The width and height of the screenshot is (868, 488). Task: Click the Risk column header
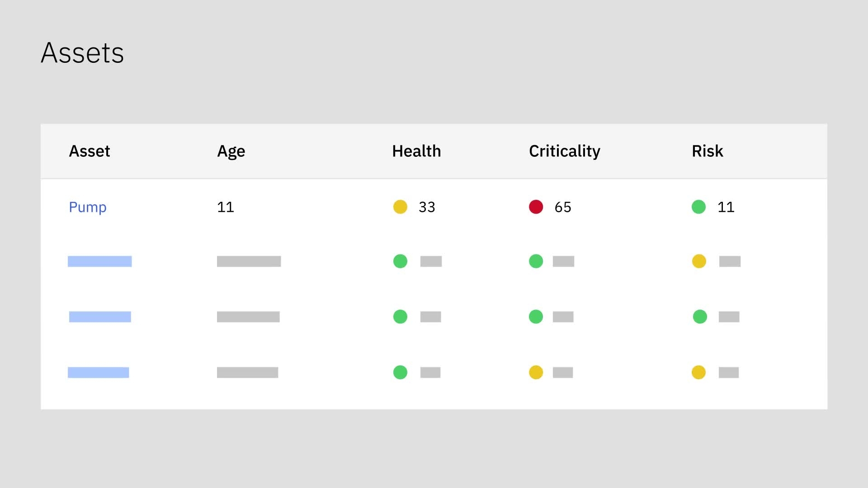(708, 151)
